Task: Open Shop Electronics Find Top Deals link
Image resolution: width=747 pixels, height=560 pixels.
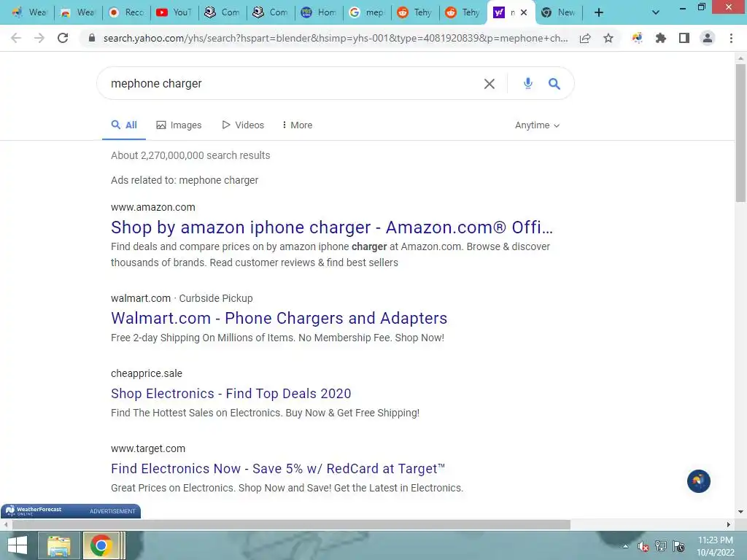Action: click(x=231, y=394)
